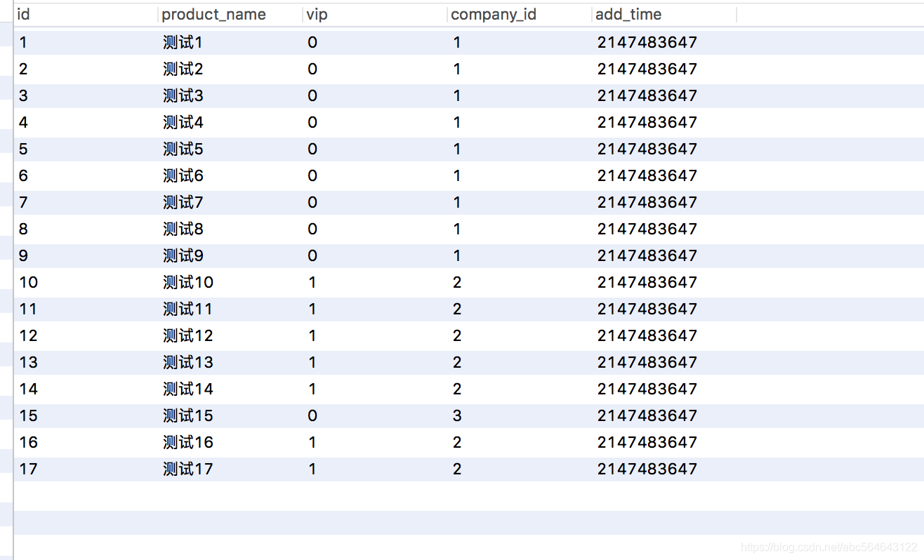Click id cell 17
924x560 pixels.
click(x=28, y=469)
